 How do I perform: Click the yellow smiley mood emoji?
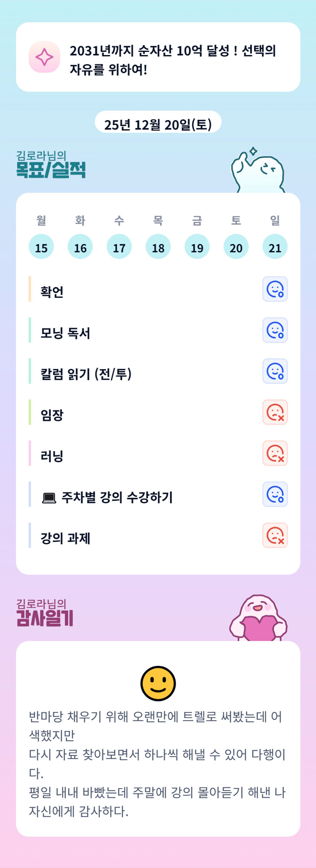coord(158,684)
